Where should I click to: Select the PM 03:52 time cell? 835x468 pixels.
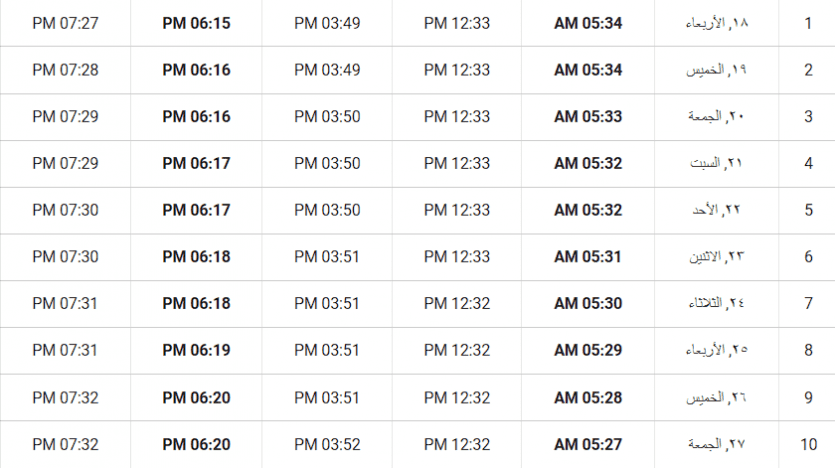click(x=327, y=444)
